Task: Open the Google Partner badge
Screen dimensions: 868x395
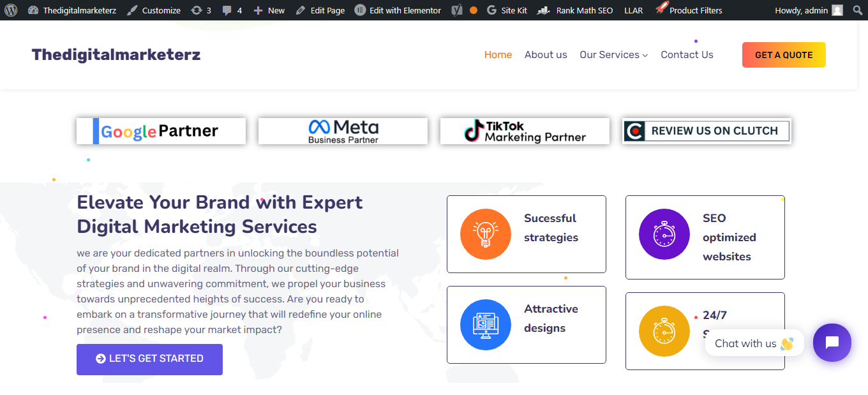Action: click(x=161, y=131)
